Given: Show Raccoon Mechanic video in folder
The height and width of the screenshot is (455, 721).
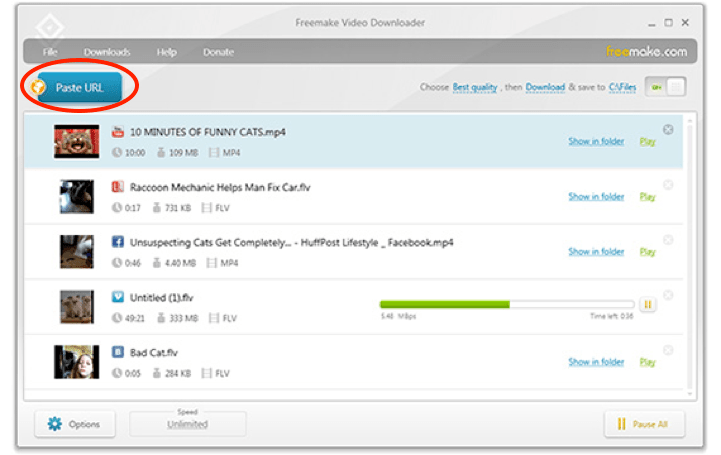Looking at the screenshot, I should pyautogui.click(x=596, y=196).
